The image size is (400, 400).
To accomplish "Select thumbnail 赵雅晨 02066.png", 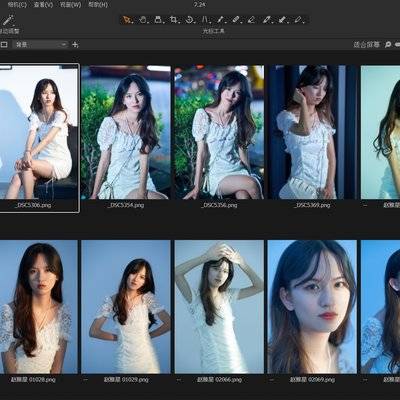I will [219, 307].
